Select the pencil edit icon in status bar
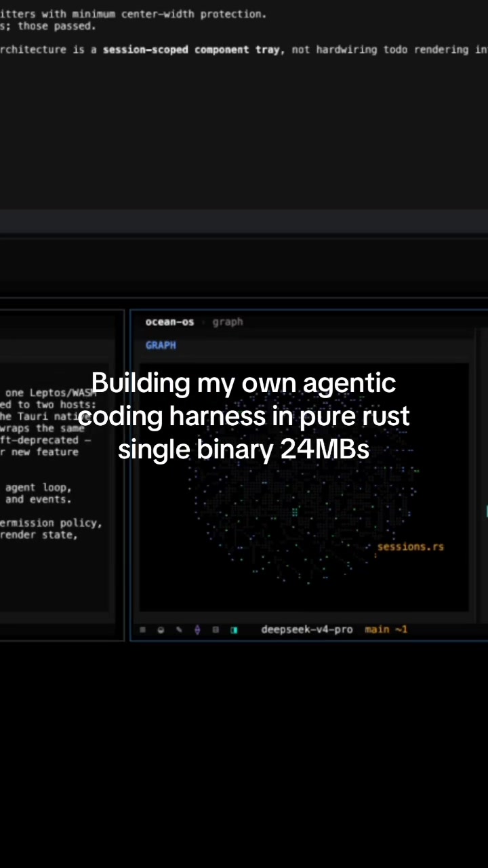The width and height of the screenshot is (488, 868). click(x=179, y=629)
